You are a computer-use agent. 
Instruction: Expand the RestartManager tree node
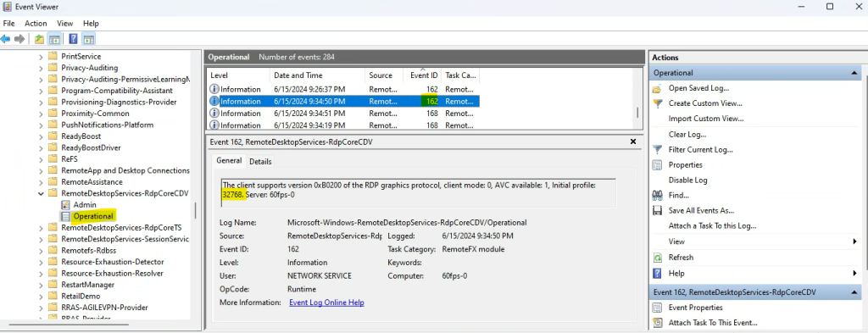41,285
